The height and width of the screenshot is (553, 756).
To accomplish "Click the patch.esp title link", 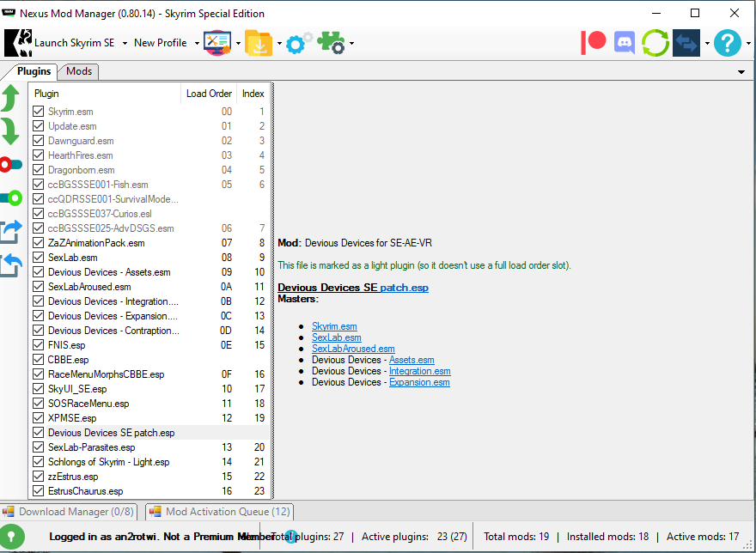I will (x=404, y=288).
